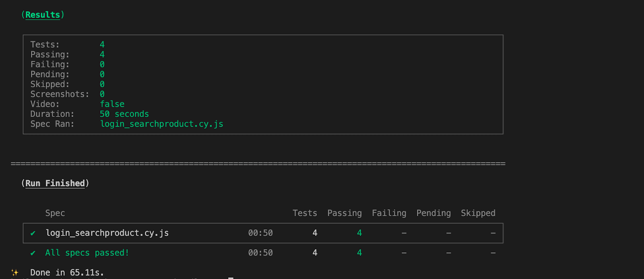Click the sparkles icon beside Done message
The height and width of the screenshot is (279, 644).
click(x=15, y=273)
